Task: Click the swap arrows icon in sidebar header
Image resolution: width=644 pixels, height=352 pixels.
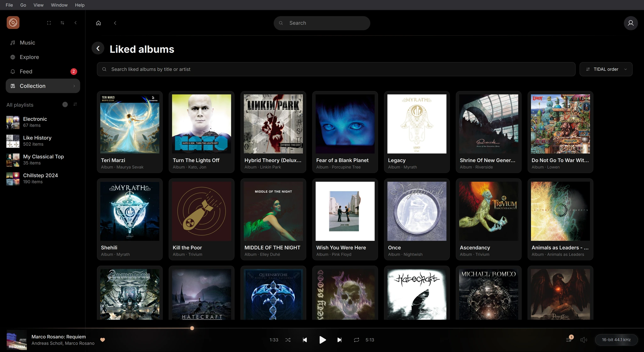Action: coord(62,23)
